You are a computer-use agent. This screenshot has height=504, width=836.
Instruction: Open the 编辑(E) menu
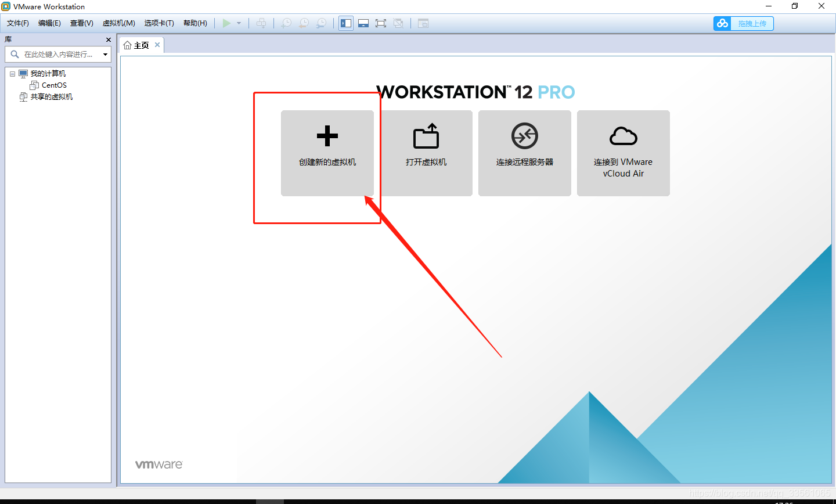tap(49, 23)
